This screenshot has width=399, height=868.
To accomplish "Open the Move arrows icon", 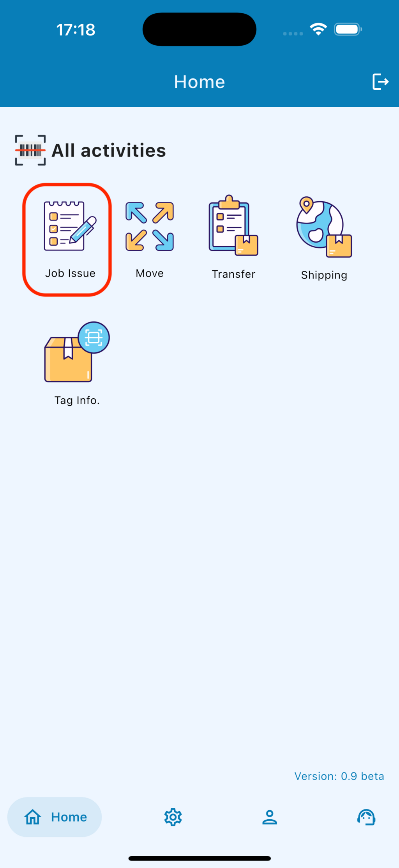I will pos(150,226).
